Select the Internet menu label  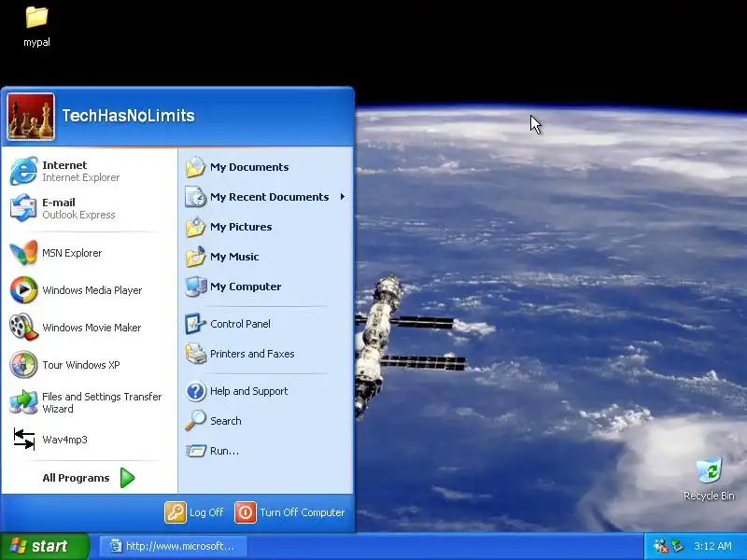pos(64,165)
